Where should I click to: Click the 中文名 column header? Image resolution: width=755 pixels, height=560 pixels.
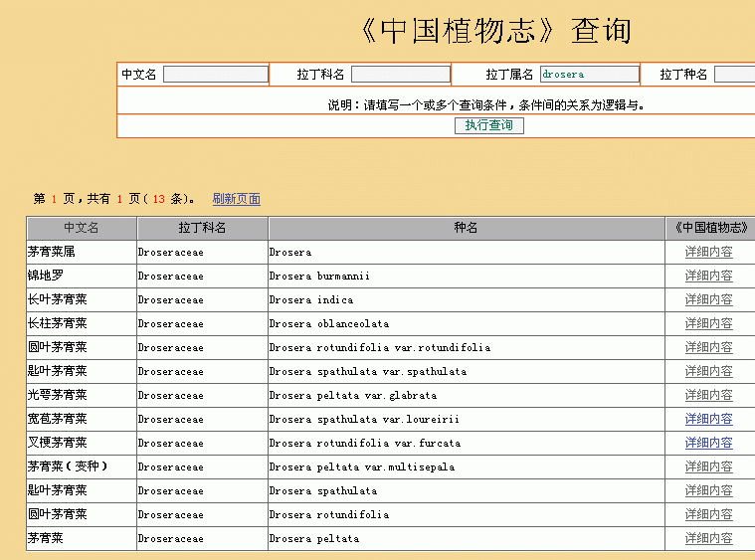coord(82,228)
